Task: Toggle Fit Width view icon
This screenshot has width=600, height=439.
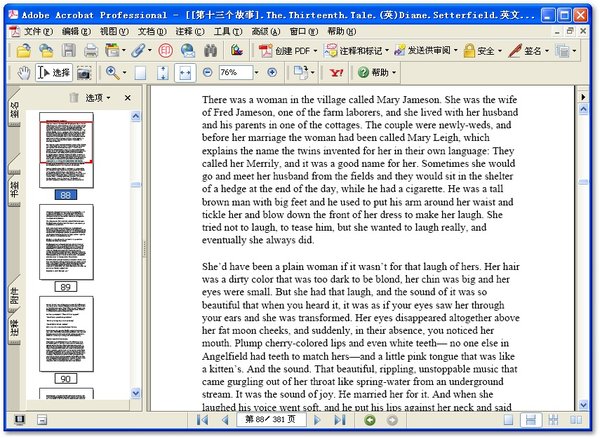Action: [185, 73]
